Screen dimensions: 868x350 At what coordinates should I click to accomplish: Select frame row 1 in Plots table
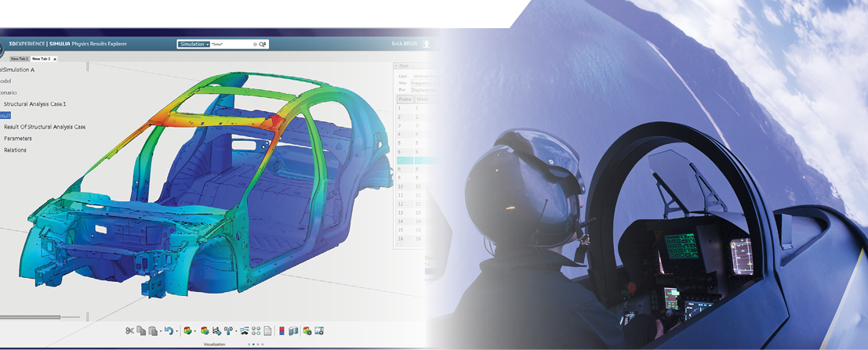pos(417,108)
